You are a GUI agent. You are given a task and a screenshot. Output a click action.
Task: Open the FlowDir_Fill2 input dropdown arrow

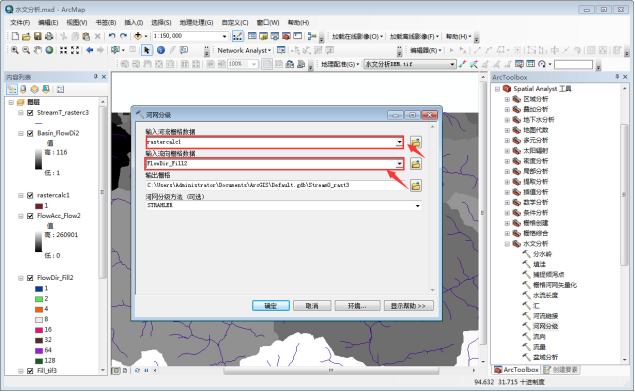(x=399, y=164)
